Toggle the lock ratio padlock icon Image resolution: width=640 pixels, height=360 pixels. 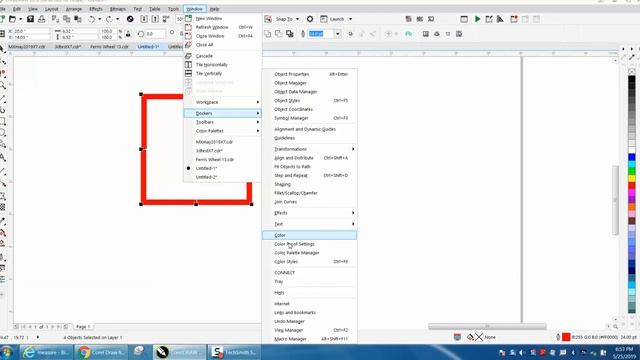(x=128, y=34)
